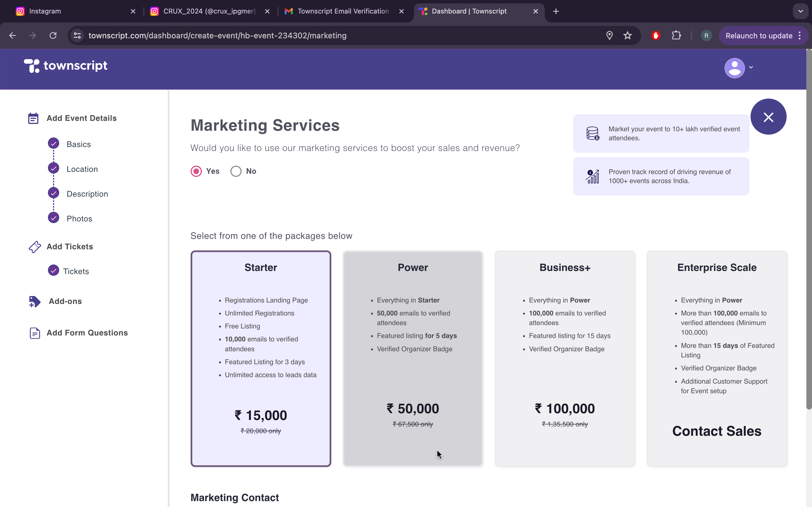The image size is (812, 507).
Task: Open the browser extensions puzzle icon
Action: point(676,35)
